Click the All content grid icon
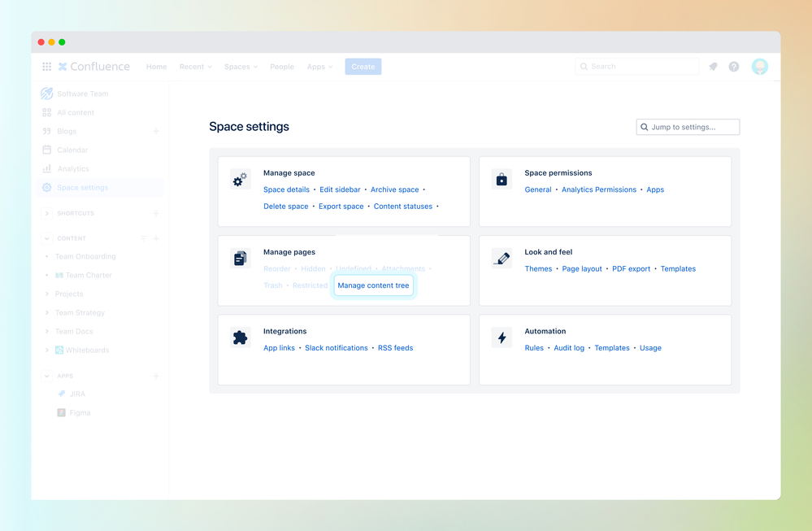This screenshot has width=812, height=531. [x=46, y=112]
